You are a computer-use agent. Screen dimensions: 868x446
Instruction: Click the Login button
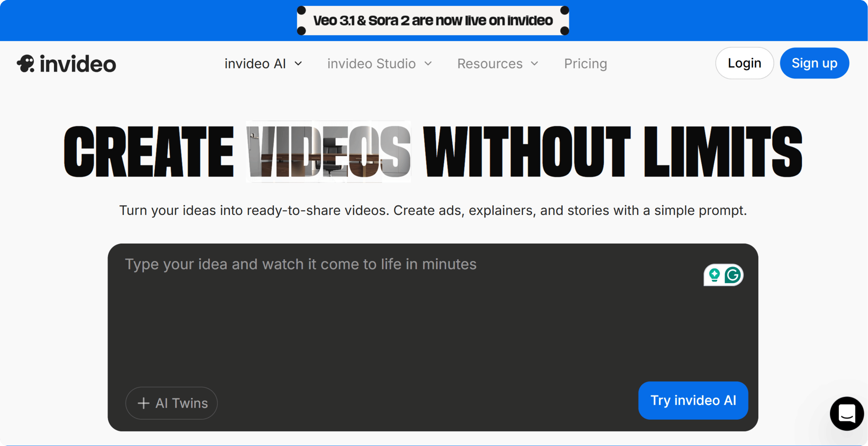[744, 63]
